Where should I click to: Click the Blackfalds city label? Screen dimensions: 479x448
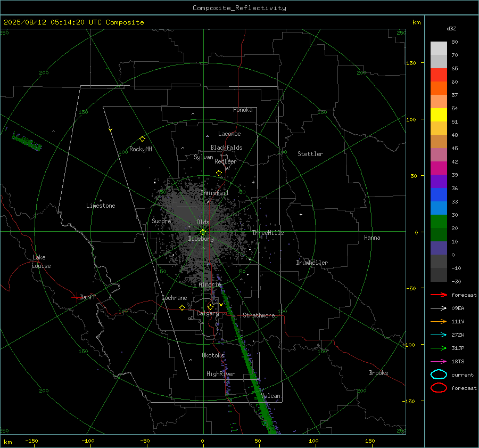[x=226, y=148]
